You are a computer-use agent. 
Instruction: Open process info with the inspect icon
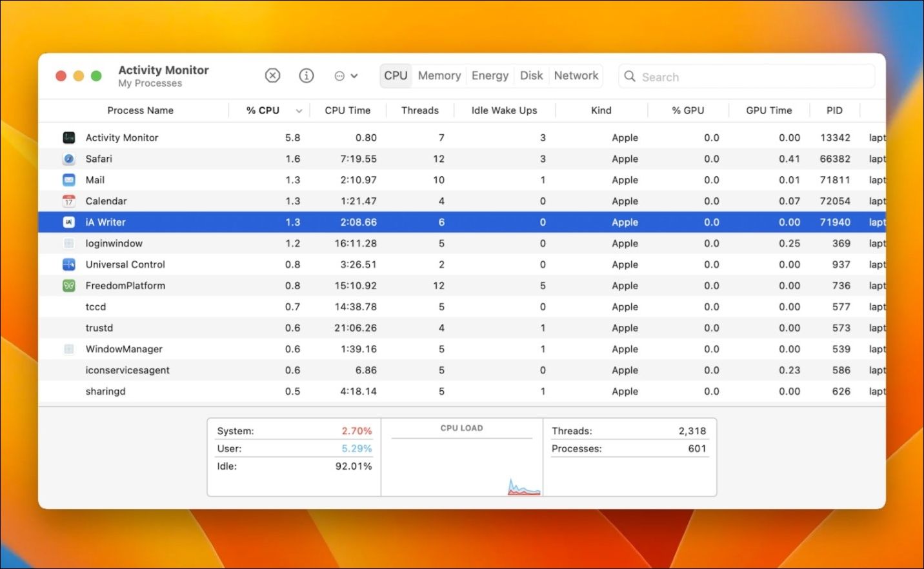(306, 76)
